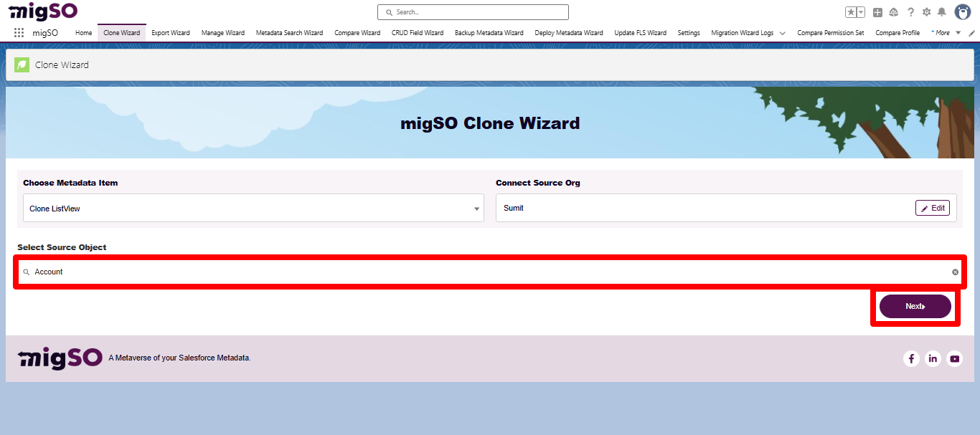Edit the Sumit source org connection
Image resolution: width=980 pixels, height=435 pixels.
click(x=932, y=208)
